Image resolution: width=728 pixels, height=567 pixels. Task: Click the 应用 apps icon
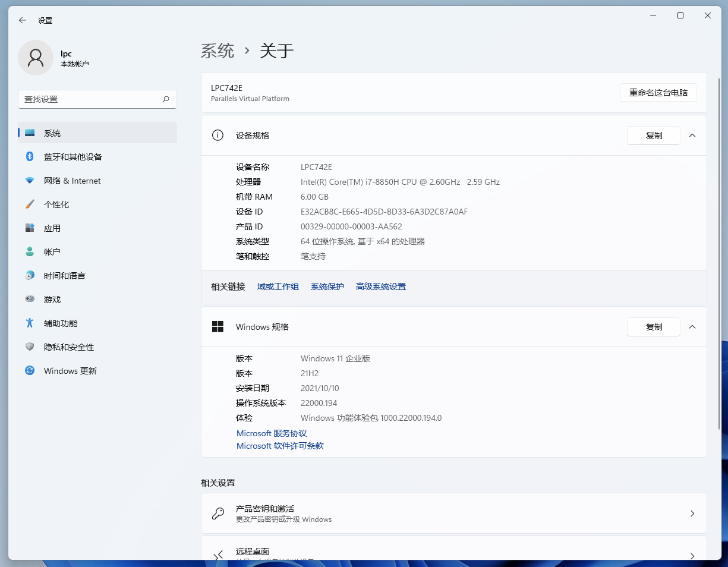[30, 228]
